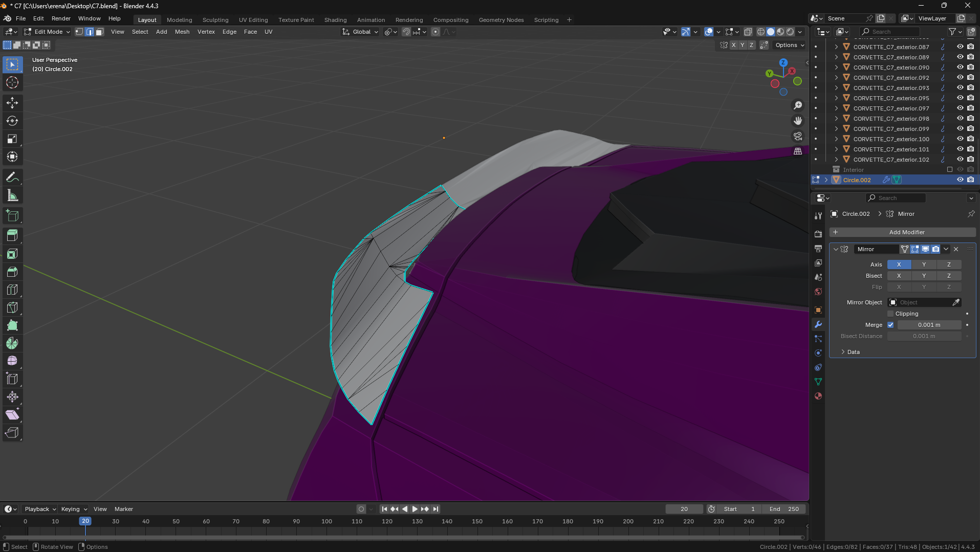Select the Extrude Region tool
Viewport: 980px width, 552px height.
pyautogui.click(x=12, y=236)
